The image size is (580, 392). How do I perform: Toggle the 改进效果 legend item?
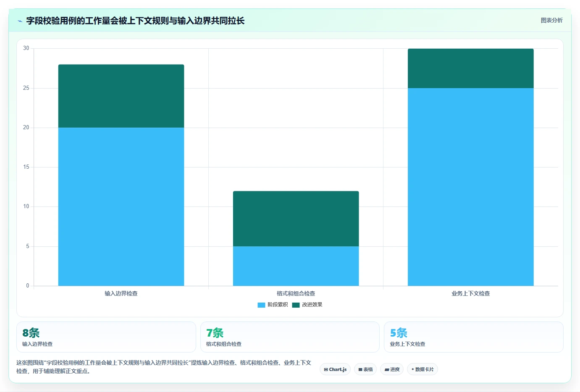click(307, 305)
